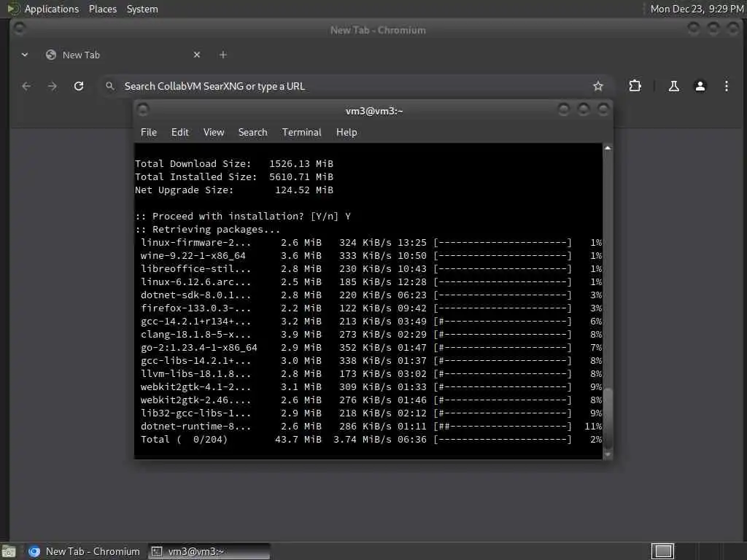Switch to vm3@vm3:~ taskbar button
The height and width of the screenshot is (560, 747).
click(209, 551)
